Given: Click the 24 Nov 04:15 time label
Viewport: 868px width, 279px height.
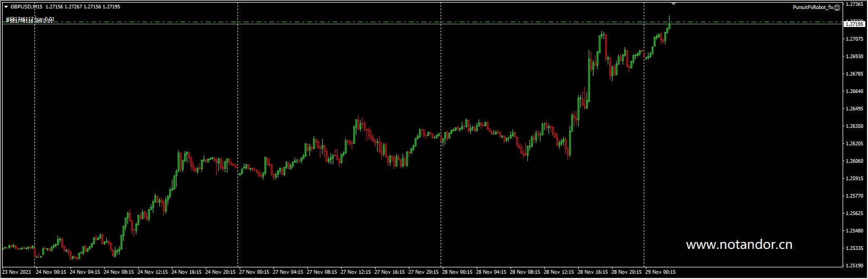Looking at the screenshot, I should pyautogui.click(x=85, y=273).
